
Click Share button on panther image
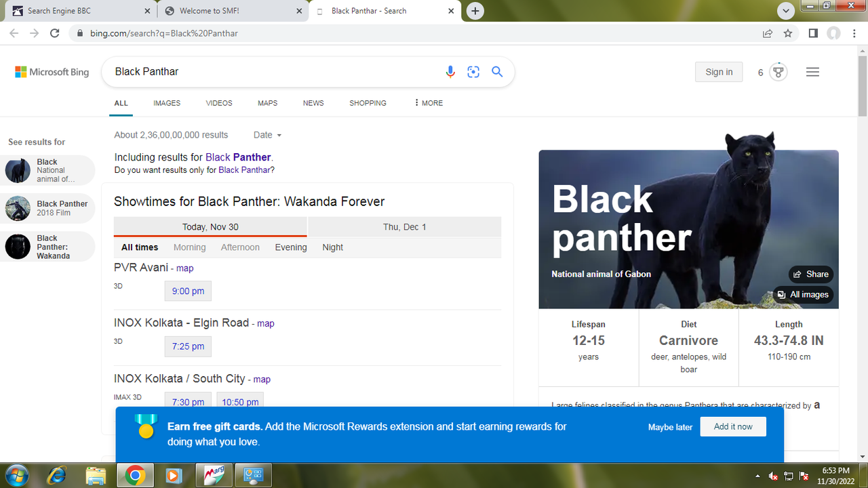pyautogui.click(x=811, y=274)
